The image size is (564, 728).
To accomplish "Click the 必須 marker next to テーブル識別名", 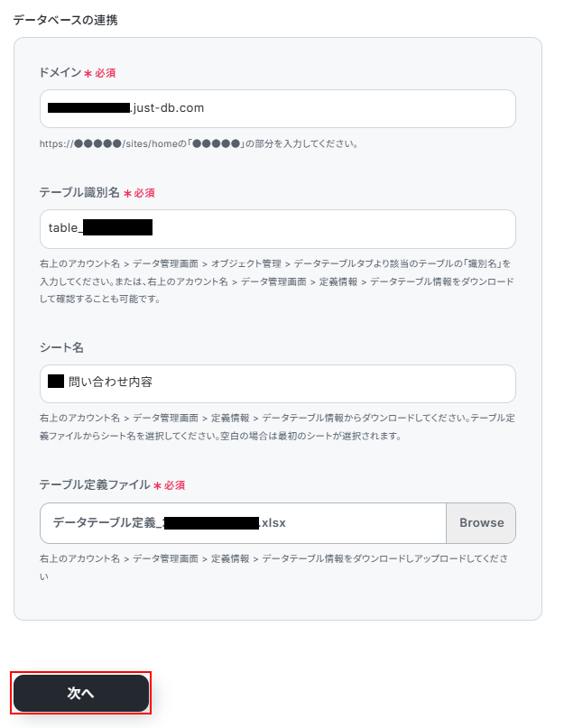I will 143,192.
